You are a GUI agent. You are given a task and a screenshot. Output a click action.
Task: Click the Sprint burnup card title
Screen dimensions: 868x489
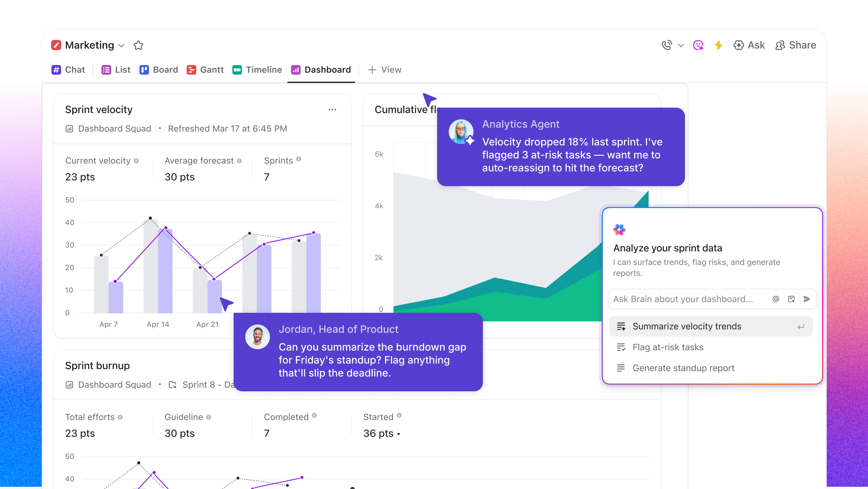click(97, 366)
